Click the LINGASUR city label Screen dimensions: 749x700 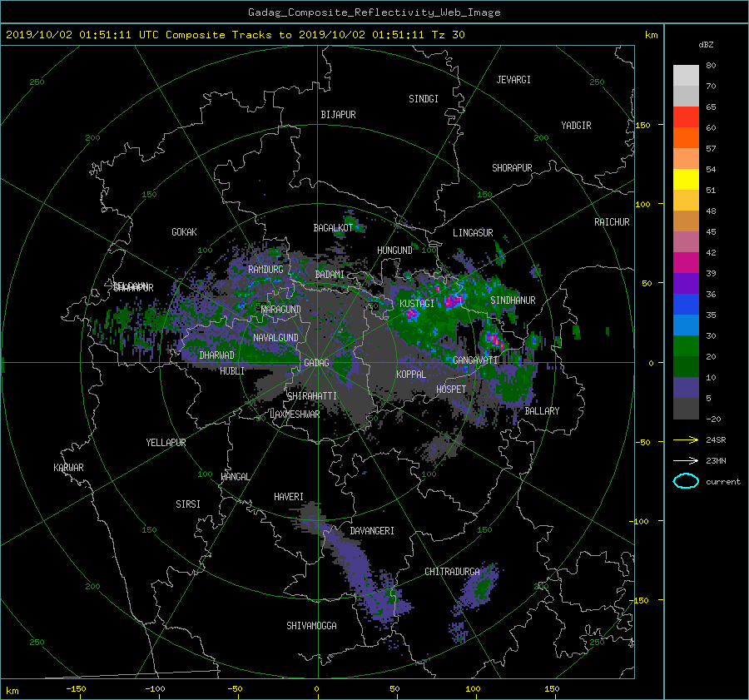click(473, 233)
